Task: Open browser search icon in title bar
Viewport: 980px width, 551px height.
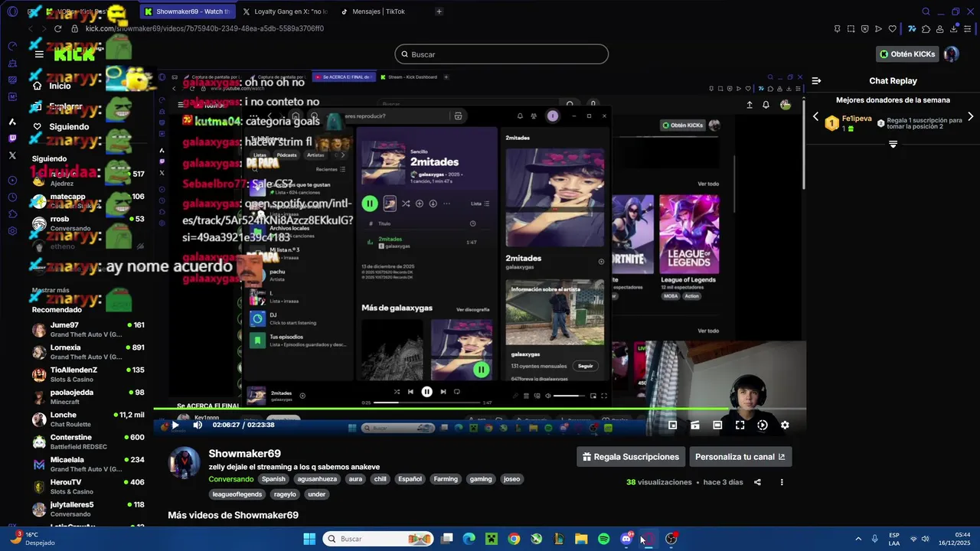Action: (x=926, y=11)
